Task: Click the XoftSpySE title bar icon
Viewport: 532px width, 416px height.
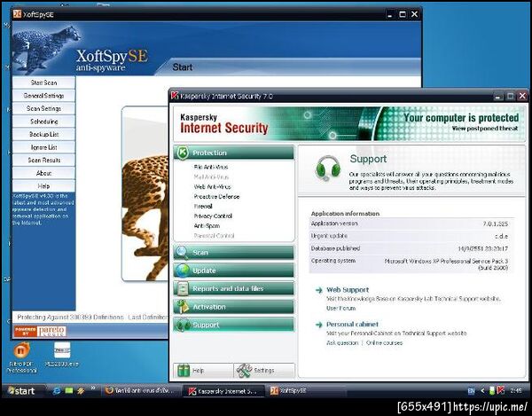Action: (17, 14)
